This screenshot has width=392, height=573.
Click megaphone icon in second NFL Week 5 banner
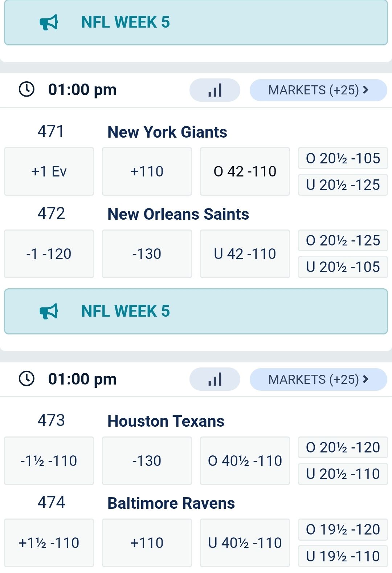(x=49, y=311)
